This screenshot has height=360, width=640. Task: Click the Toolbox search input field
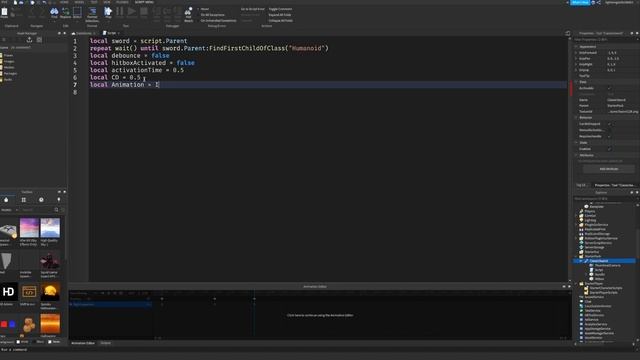pyautogui.click(x=38, y=210)
